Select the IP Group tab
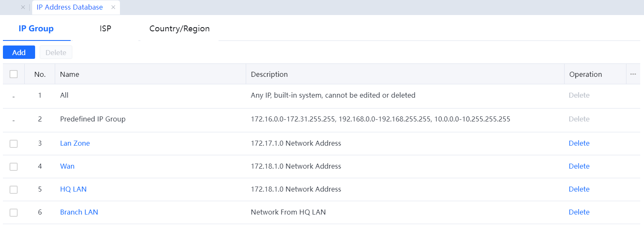The image size is (644, 240). click(36, 28)
